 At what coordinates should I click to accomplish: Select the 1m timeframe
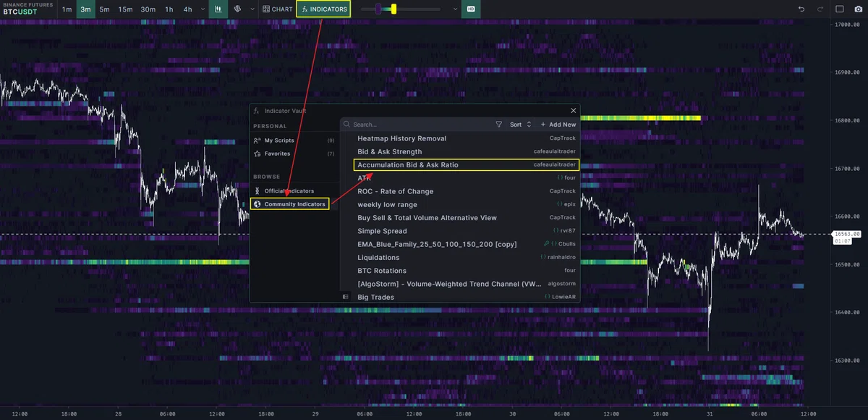[67, 9]
